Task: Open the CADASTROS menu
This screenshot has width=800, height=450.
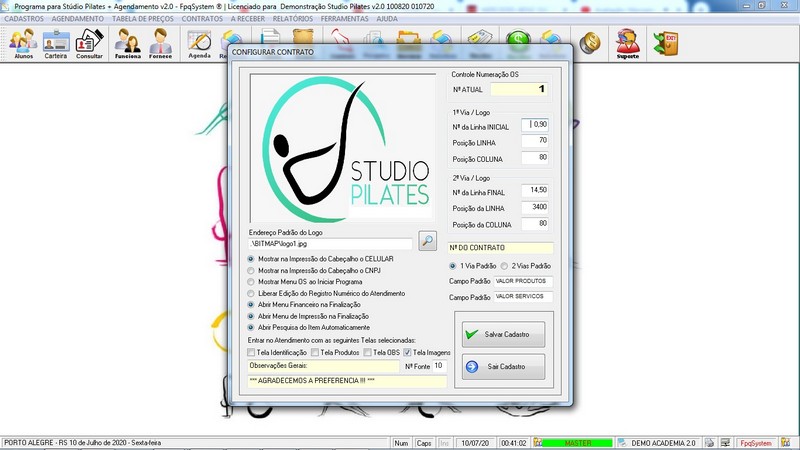Action: [24, 19]
